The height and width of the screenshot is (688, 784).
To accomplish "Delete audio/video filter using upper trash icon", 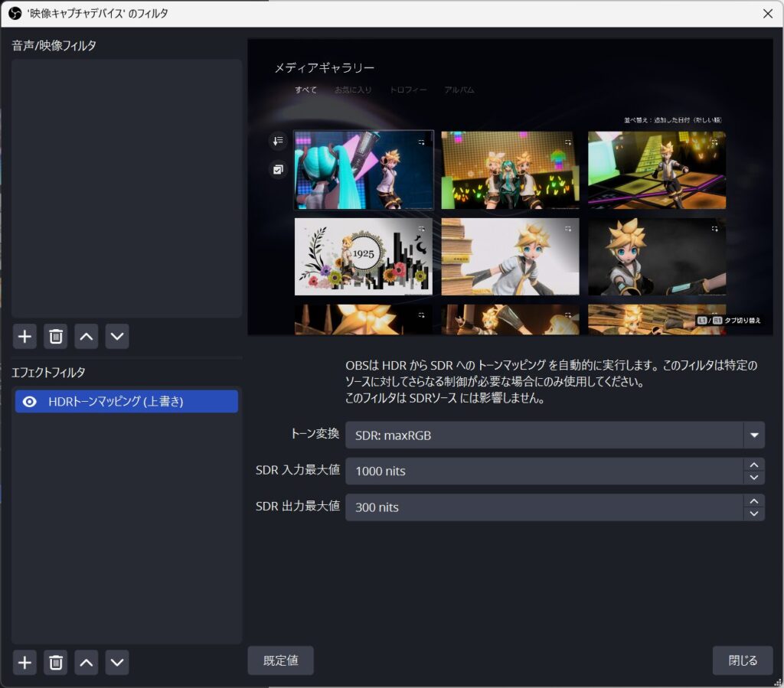I will (x=56, y=336).
